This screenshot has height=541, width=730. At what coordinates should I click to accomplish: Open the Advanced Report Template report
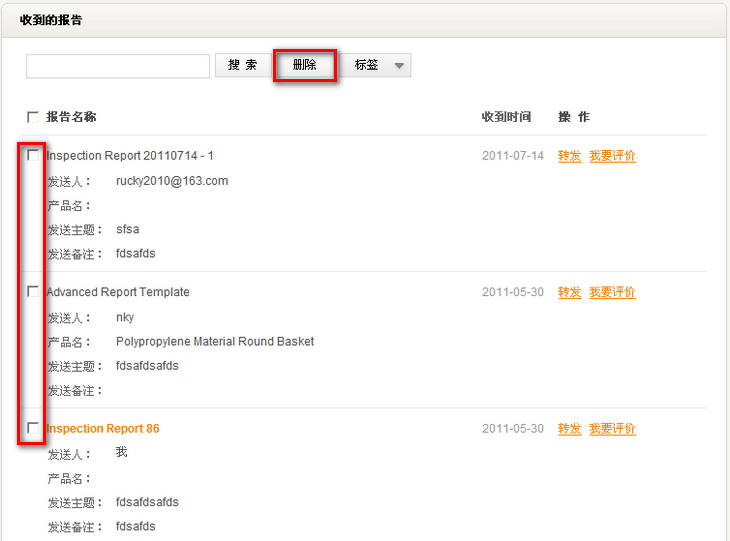point(118,292)
